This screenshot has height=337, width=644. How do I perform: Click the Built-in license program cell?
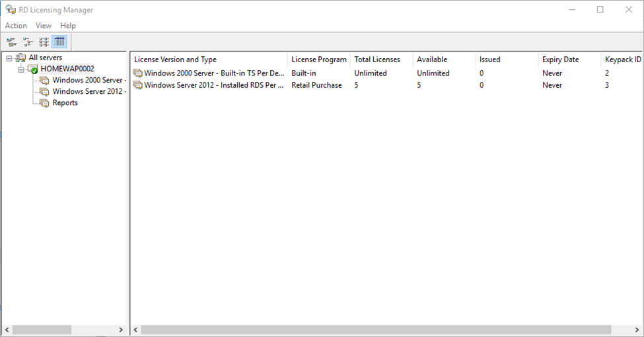(x=304, y=73)
